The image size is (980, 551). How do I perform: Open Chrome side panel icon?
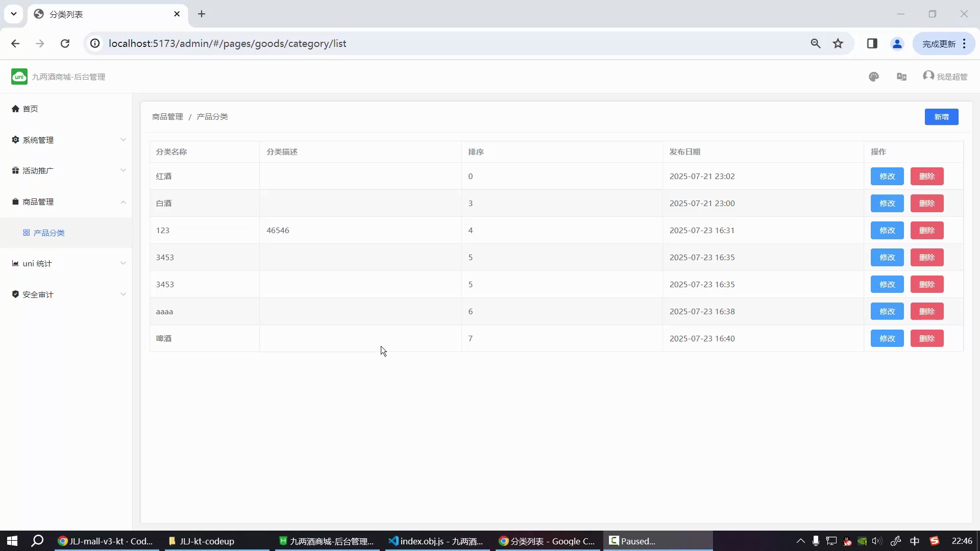(872, 43)
